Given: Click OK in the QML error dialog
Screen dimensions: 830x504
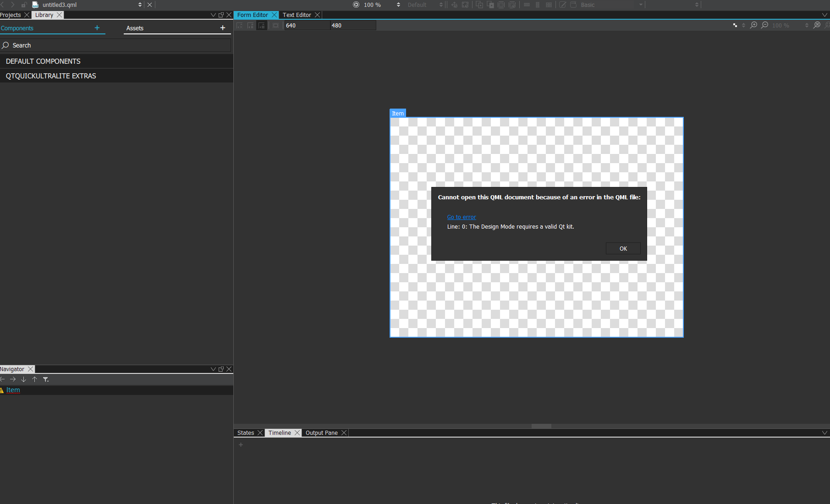Looking at the screenshot, I should pyautogui.click(x=623, y=249).
